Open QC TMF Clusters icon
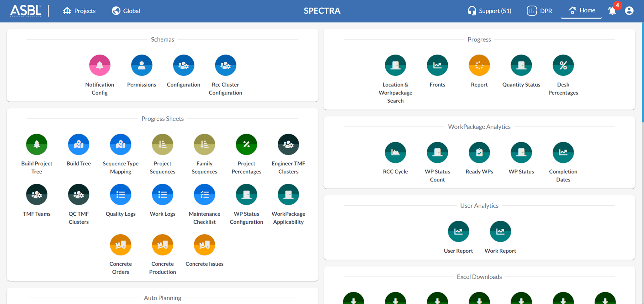Image resolution: width=644 pixels, height=304 pixels. click(78, 194)
